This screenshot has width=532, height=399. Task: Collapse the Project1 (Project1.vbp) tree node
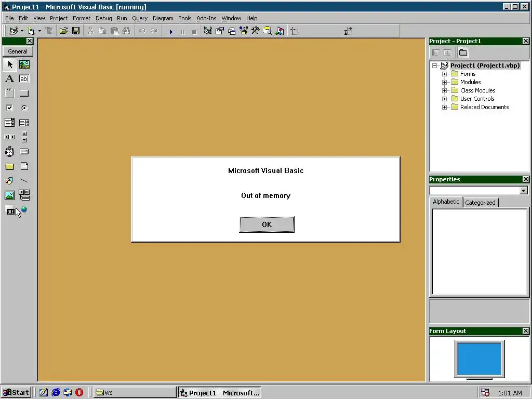pos(435,66)
